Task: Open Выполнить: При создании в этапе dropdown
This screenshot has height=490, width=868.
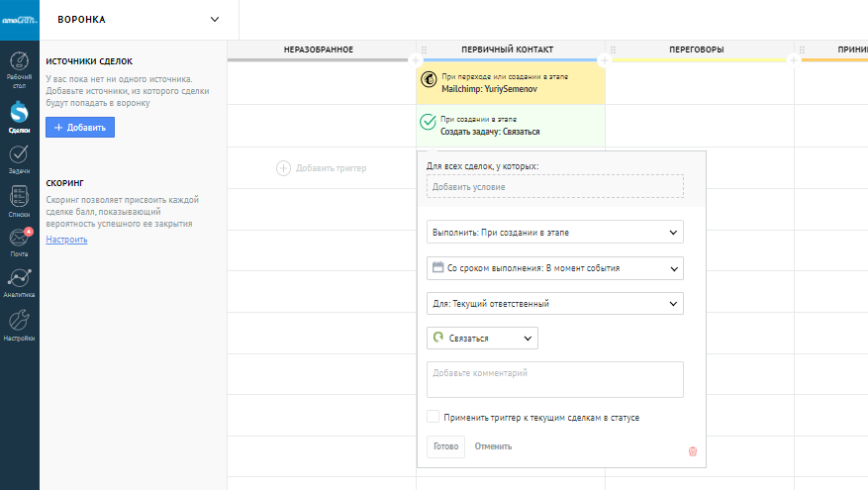Action: [x=554, y=232]
